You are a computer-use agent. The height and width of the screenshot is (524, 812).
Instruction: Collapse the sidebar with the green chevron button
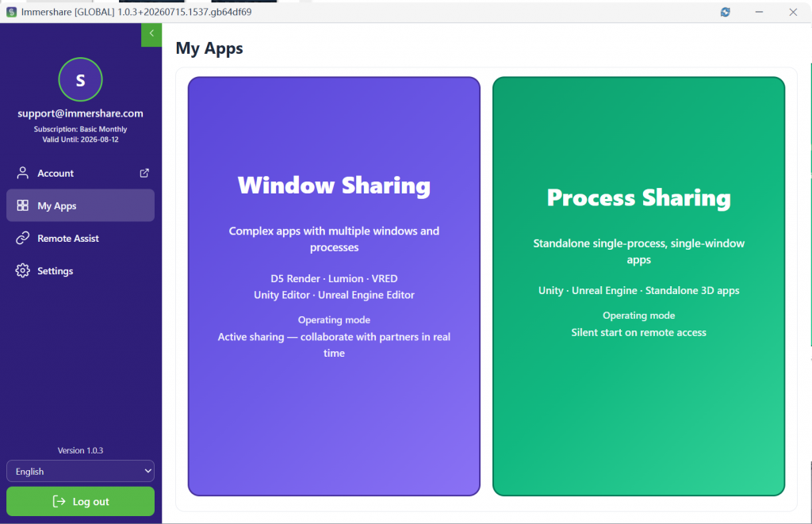click(151, 35)
